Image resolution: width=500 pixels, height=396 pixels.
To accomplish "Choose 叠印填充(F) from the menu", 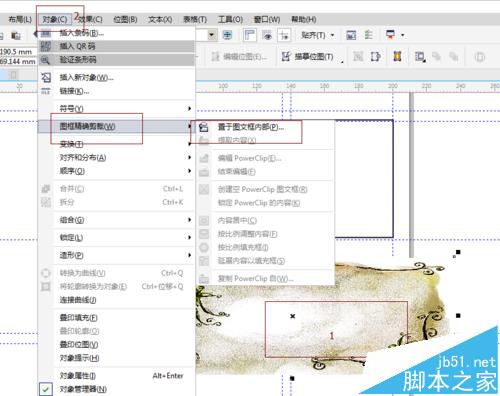I will click(116, 318).
